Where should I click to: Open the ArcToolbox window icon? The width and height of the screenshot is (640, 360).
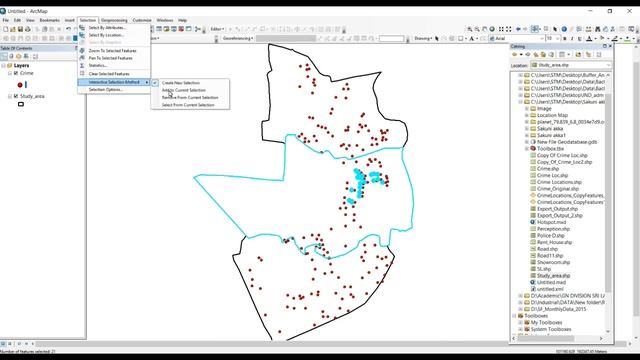(181, 29)
